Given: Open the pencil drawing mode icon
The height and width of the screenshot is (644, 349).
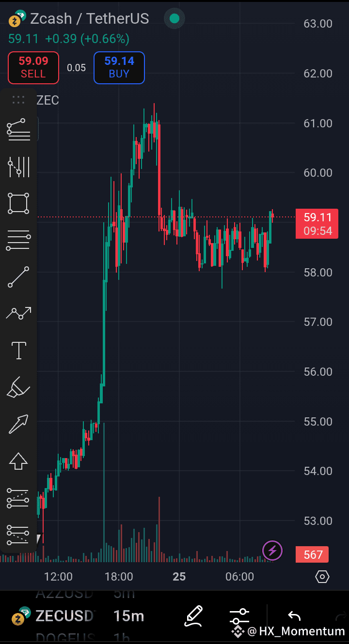Looking at the screenshot, I should click(x=193, y=616).
